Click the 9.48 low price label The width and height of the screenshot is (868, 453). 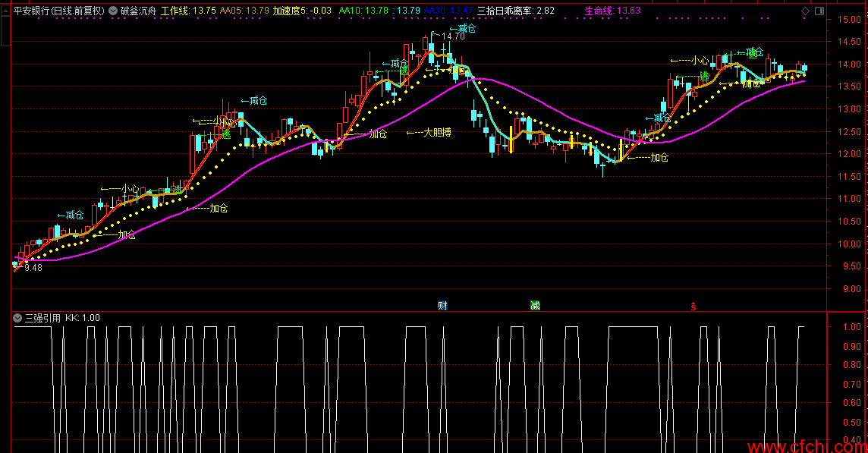tap(33, 268)
